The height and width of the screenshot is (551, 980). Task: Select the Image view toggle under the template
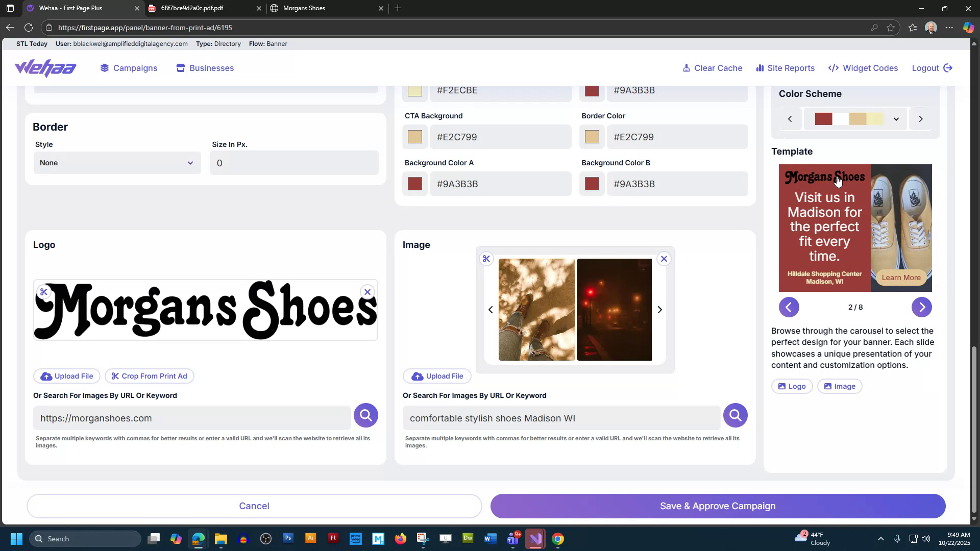(x=840, y=386)
